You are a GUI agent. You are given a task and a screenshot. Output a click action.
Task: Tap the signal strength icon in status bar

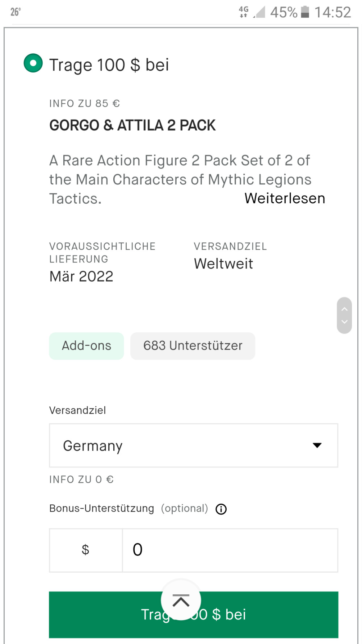(x=259, y=12)
